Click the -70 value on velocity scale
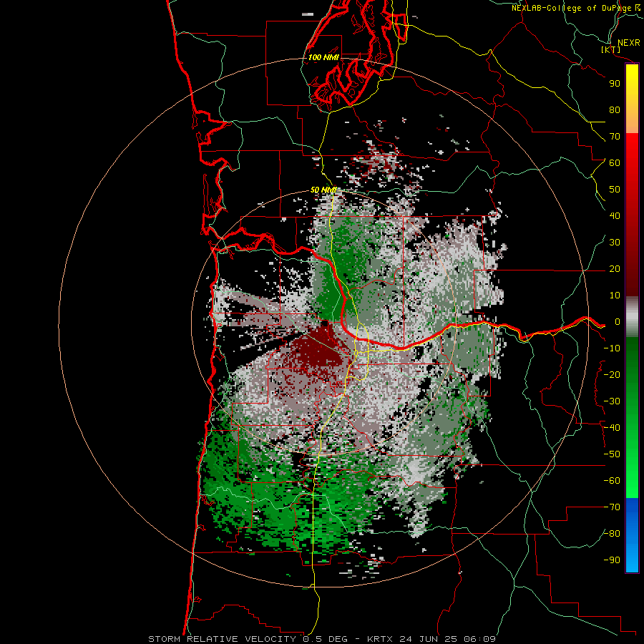The height and width of the screenshot is (644, 644). (612, 507)
